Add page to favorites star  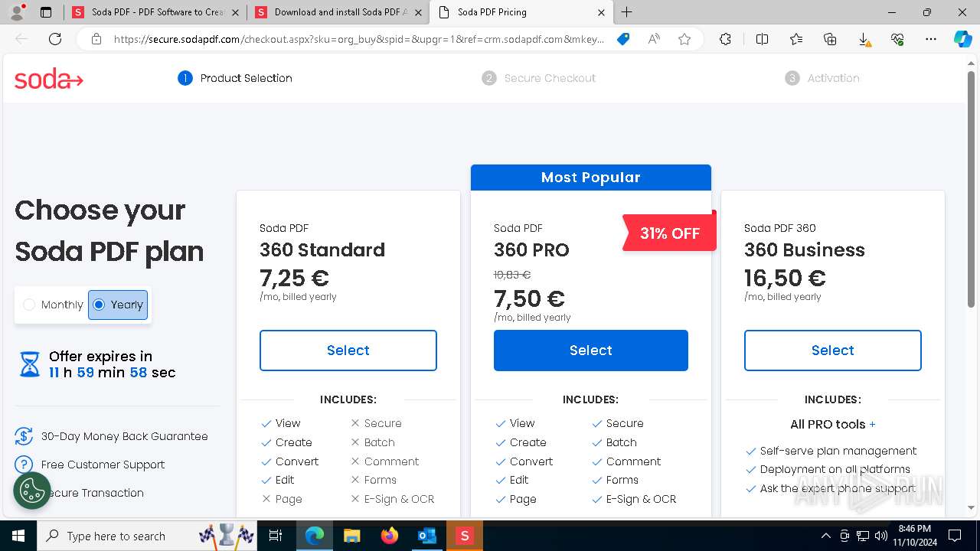684,39
